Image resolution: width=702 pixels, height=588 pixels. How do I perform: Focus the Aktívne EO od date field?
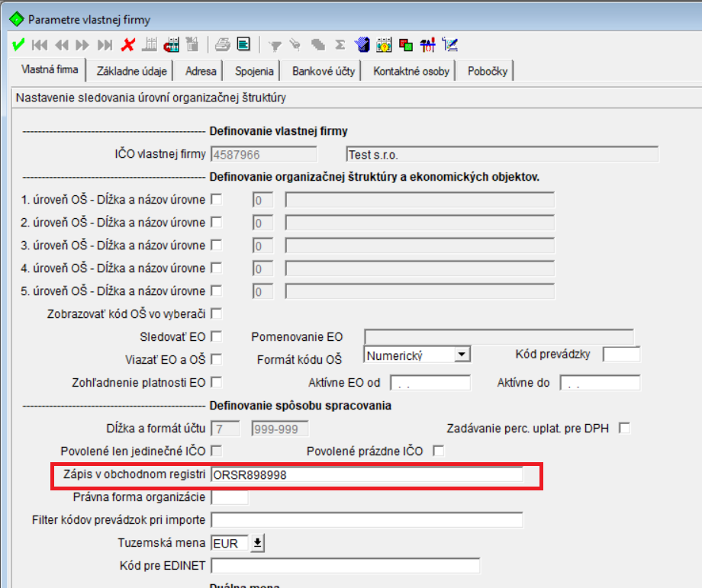[430, 383]
